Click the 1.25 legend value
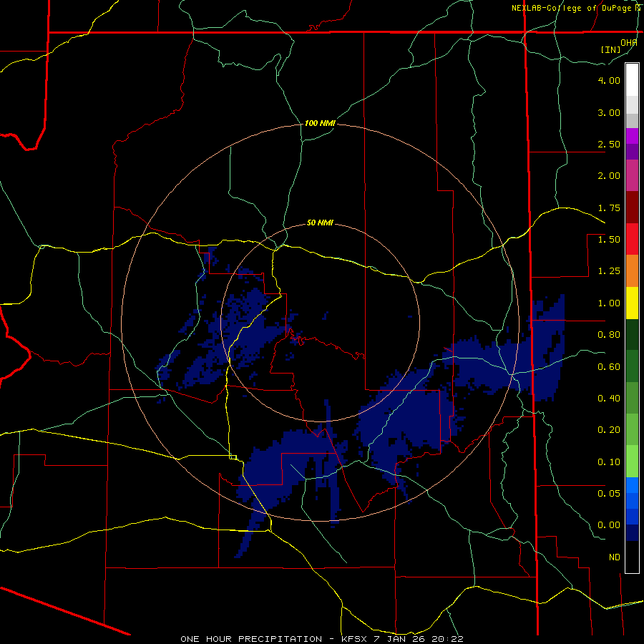Image resolution: width=644 pixels, height=644 pixels. 609,271
